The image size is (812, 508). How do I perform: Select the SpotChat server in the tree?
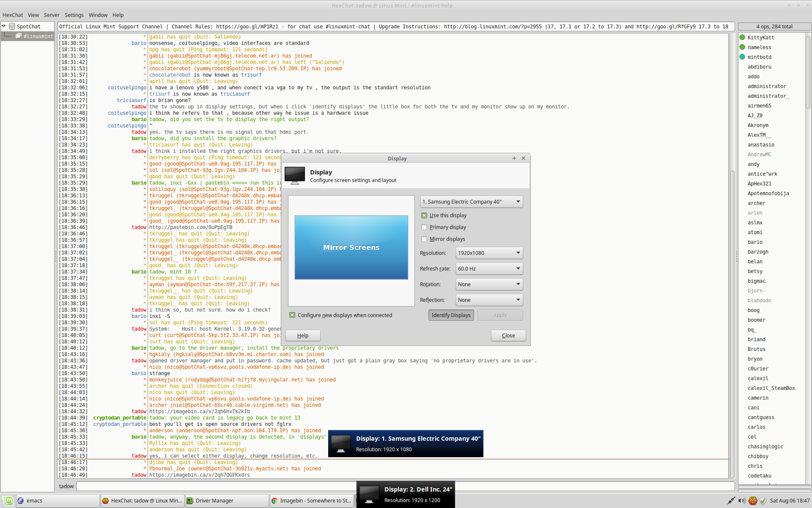click(28, 26)
